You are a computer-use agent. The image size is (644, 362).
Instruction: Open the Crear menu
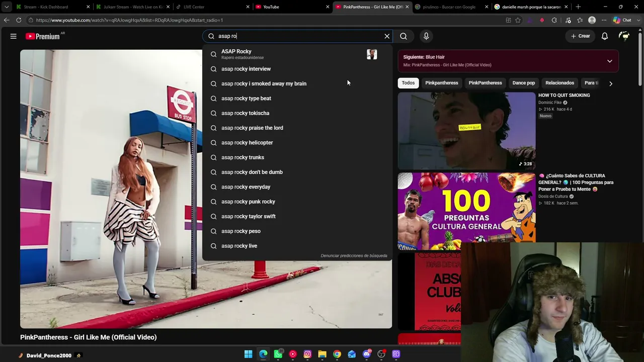pos(580,36)
